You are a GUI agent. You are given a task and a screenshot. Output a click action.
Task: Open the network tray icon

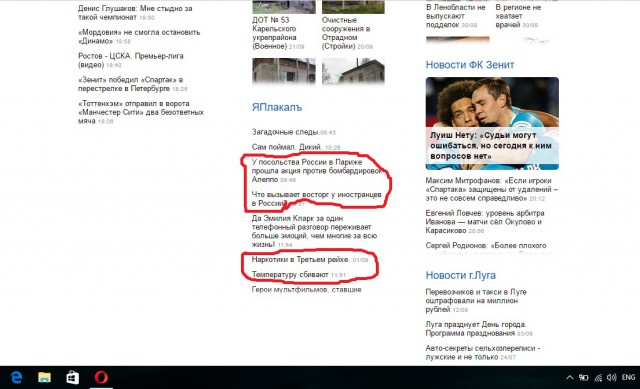click(598, 378)
